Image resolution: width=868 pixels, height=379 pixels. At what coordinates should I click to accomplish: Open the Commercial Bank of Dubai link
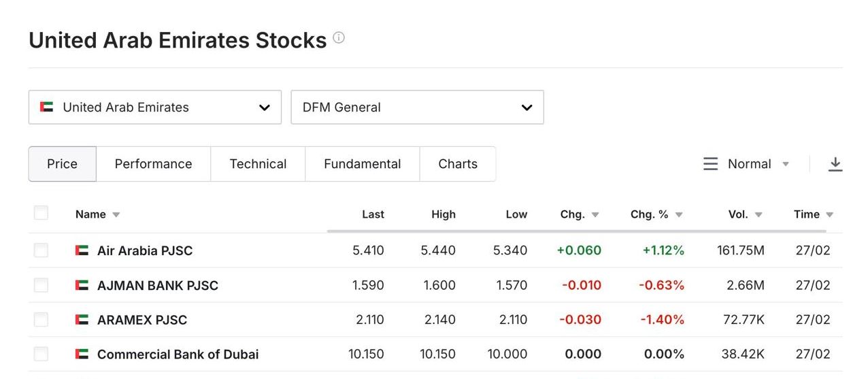[178, 355]
